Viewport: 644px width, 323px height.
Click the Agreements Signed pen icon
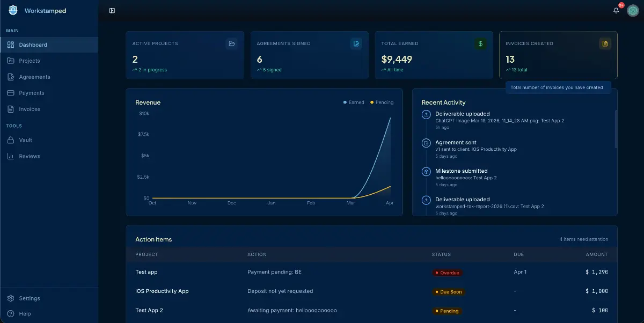(356, 43)
